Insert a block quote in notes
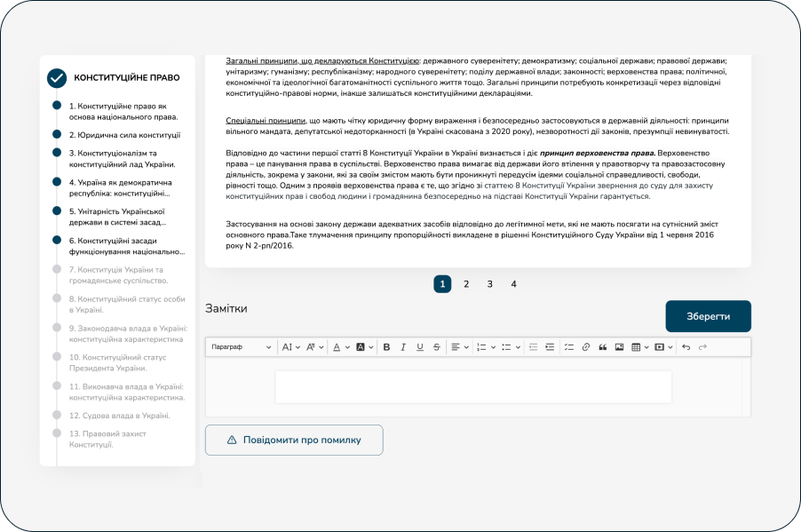 [x=603, y=347]
